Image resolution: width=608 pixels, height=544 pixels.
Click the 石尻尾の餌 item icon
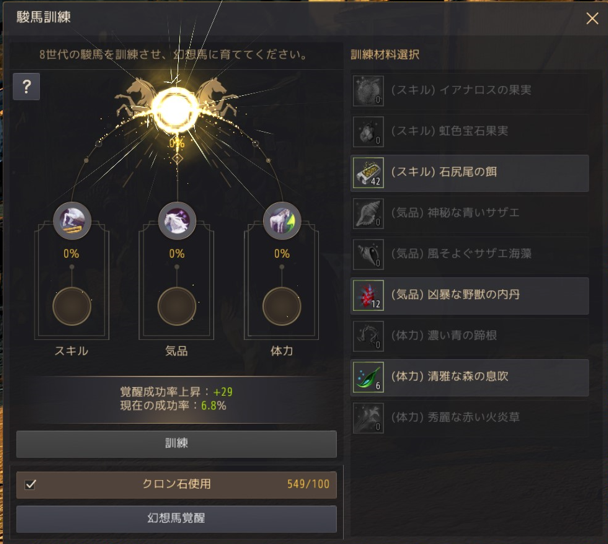pos(368,173)
